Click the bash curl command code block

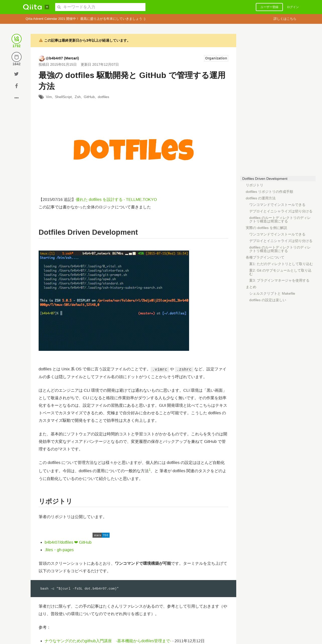pyautogui.click(x=133, y=589)
